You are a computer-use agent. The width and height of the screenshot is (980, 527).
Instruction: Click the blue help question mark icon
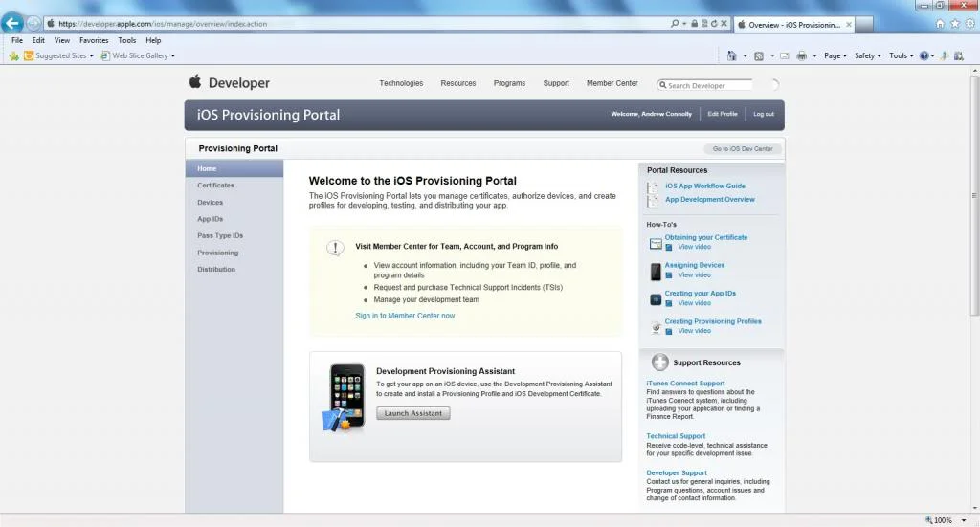pos(924,55)
